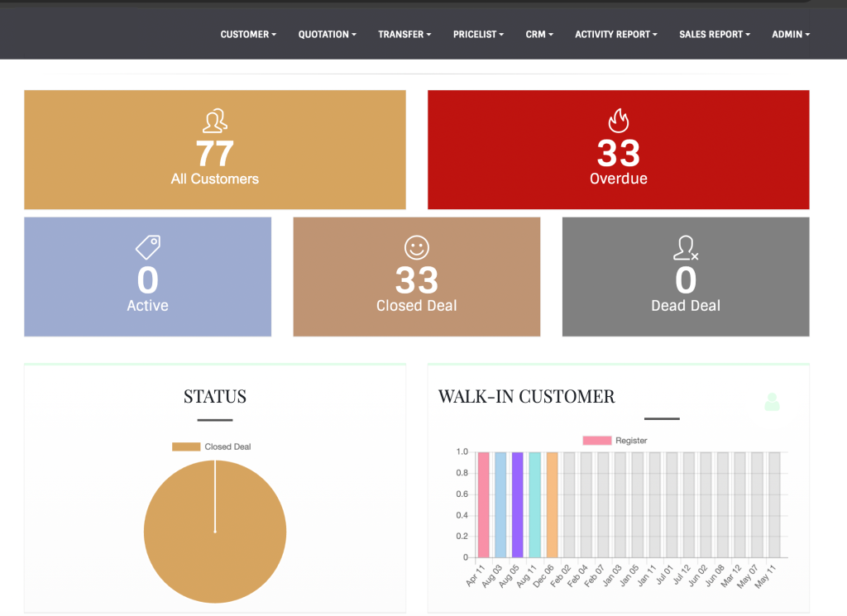Image resolution: width=847 pixels, height=616 pixels.
Task: Click the 1.0 y-axis label
Action: 462,452
